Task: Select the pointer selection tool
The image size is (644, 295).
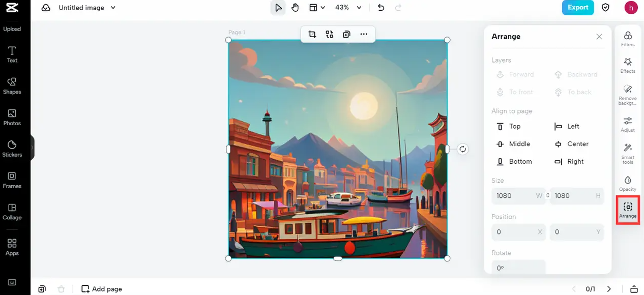Action: tap(278, 8)
